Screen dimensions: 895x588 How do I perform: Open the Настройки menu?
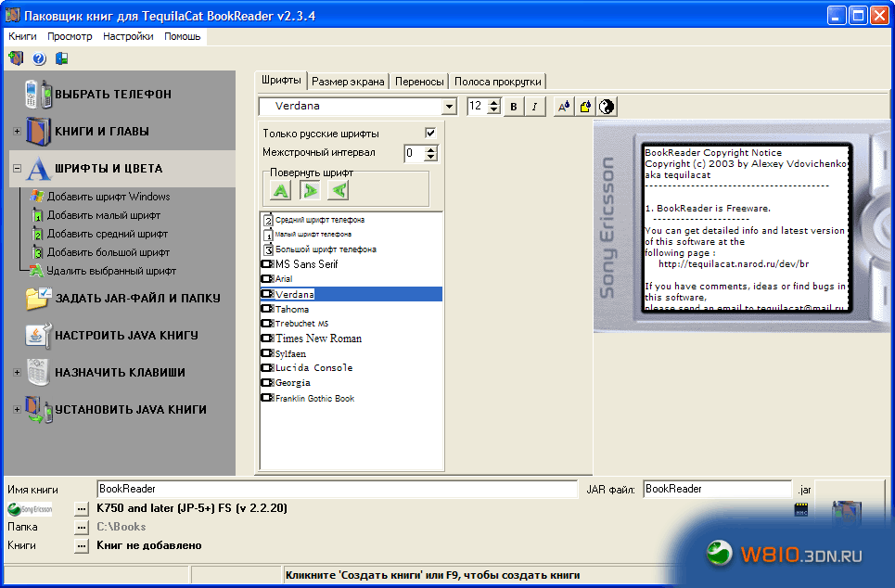(x=128, y=36)
